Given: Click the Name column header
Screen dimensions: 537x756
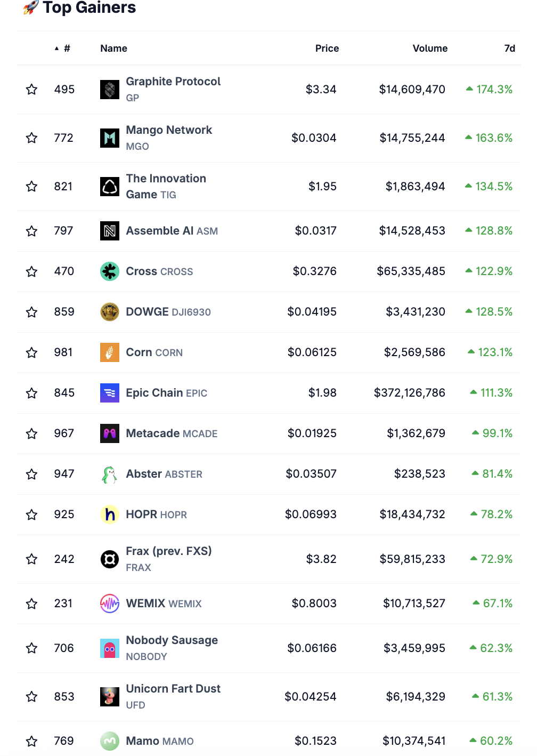Looking at the screenshot, I should 113,49.
